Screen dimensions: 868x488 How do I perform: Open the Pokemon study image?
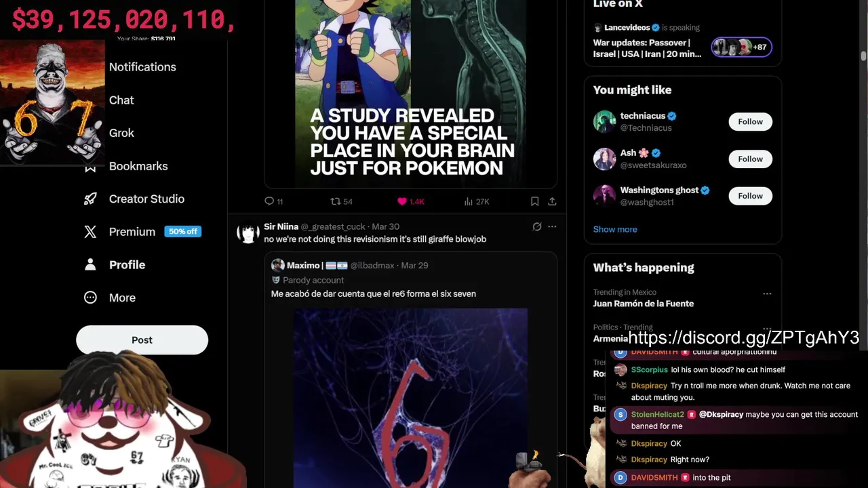(x=410, y=94)
